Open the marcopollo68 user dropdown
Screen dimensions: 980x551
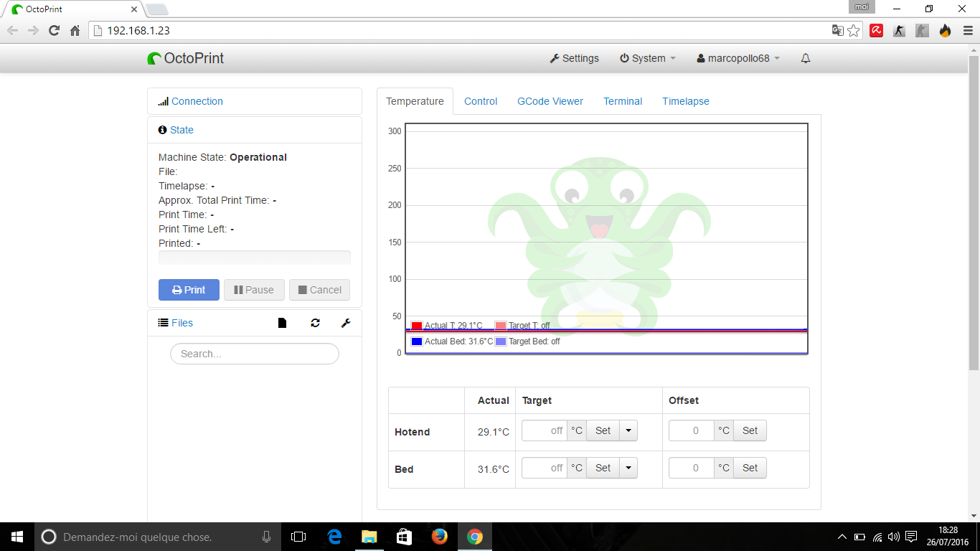[x=738, y=58]
